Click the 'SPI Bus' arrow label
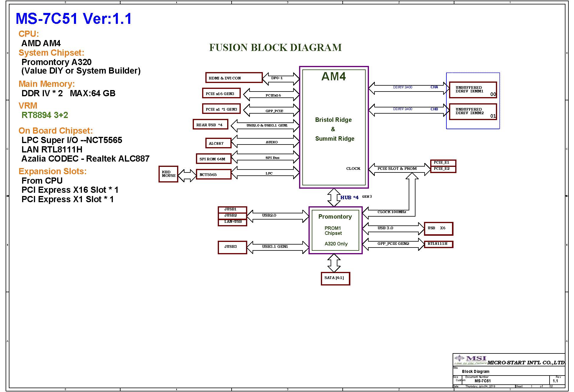The width and height of the screenshot is (574, 392). coord(272,158)
